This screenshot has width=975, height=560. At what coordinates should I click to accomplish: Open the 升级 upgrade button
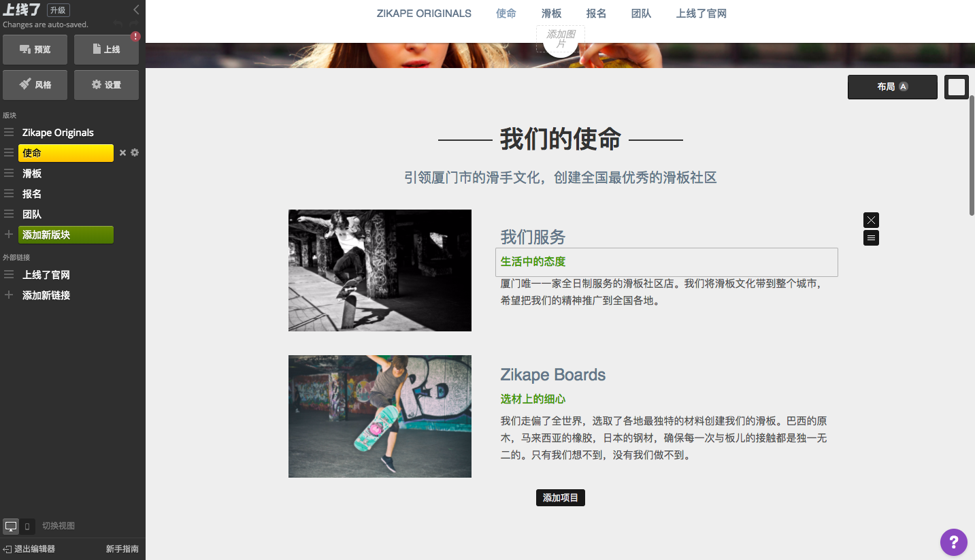pos(59,10)
